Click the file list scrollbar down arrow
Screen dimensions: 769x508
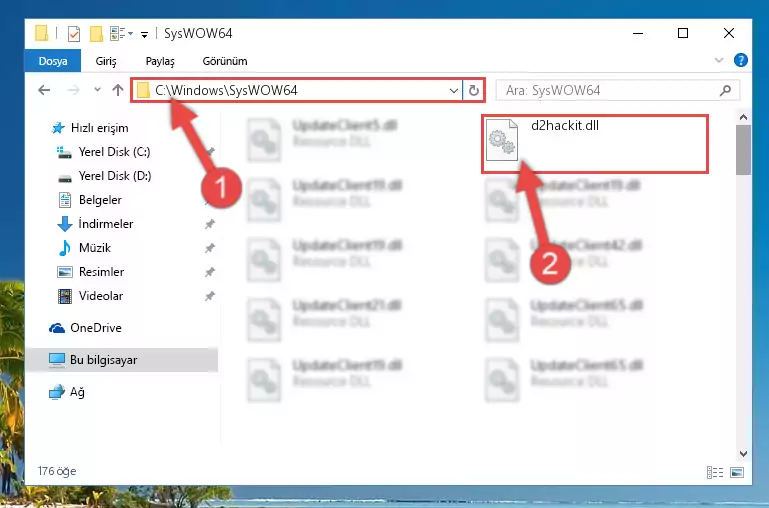tap(743, 454)
